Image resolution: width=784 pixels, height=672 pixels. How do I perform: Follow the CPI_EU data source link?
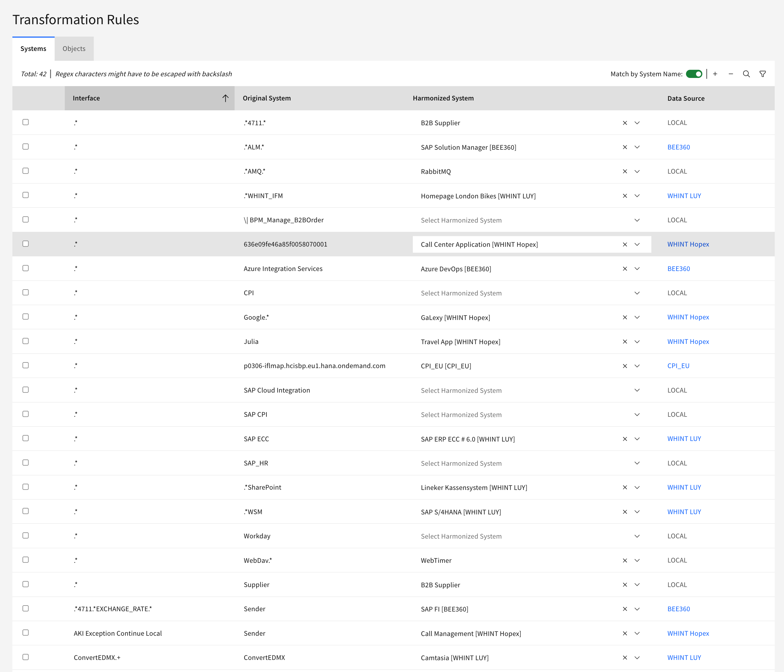coord(678,366)
